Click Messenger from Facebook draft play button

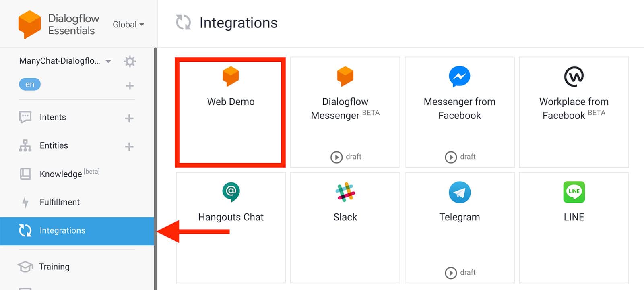[x=451, y=157]
